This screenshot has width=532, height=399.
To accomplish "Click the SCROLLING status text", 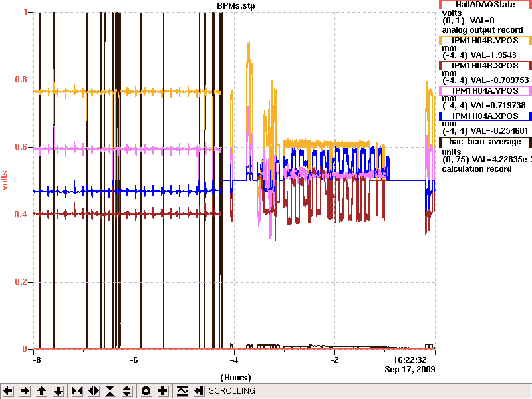I will (232, 391).
